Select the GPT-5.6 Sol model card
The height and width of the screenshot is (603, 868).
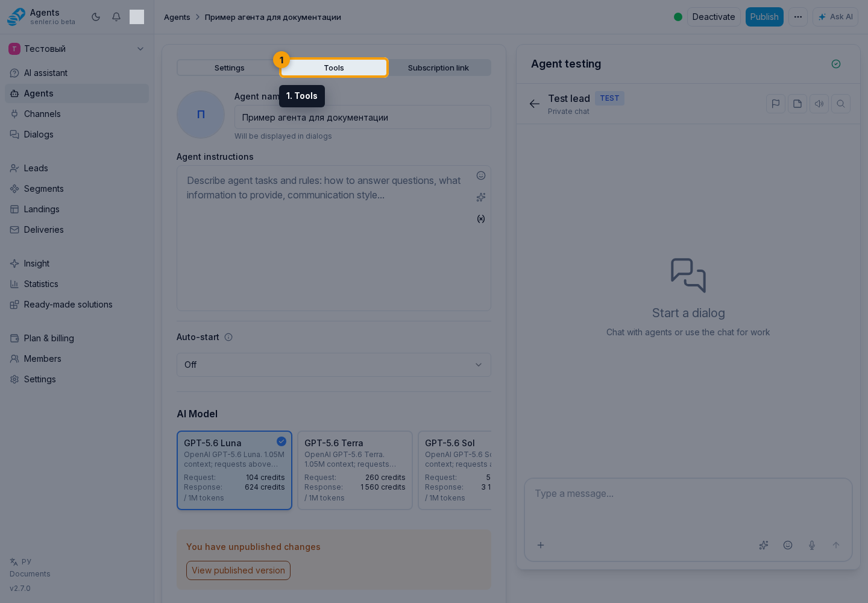[x=455, y=470]
